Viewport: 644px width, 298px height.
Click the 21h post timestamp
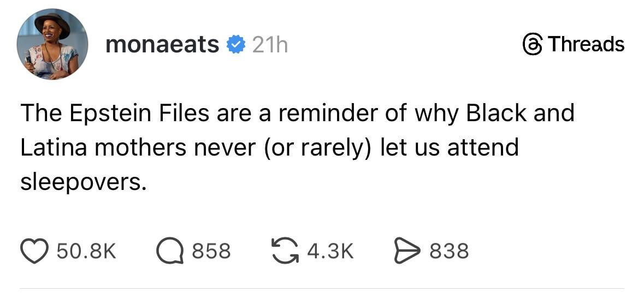pos(269,45)
